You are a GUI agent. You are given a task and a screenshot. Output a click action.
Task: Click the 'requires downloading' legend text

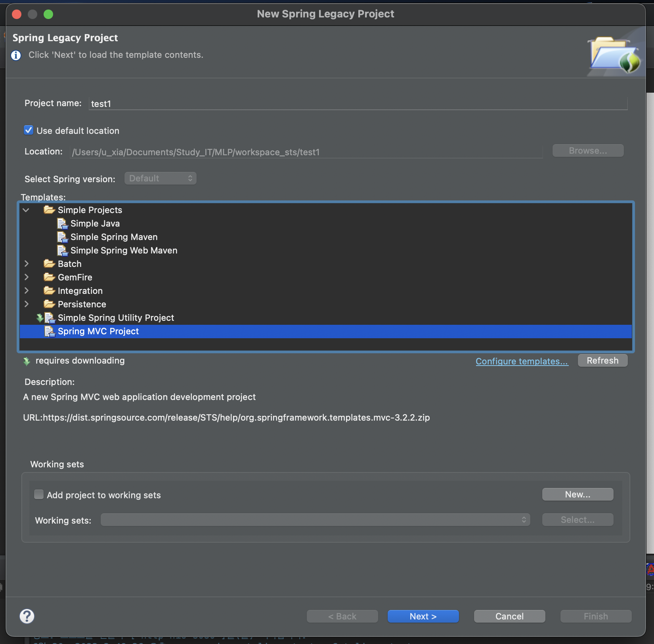coord(80,360)
